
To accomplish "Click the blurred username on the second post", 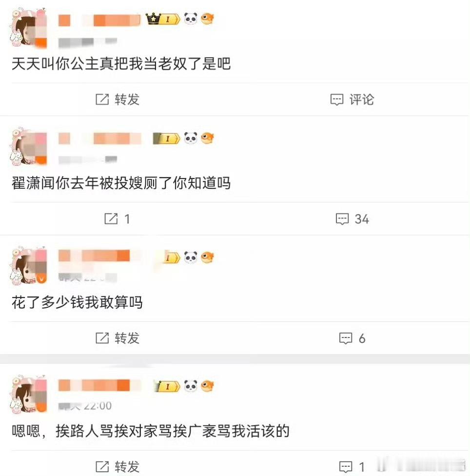I will (100, 139).
